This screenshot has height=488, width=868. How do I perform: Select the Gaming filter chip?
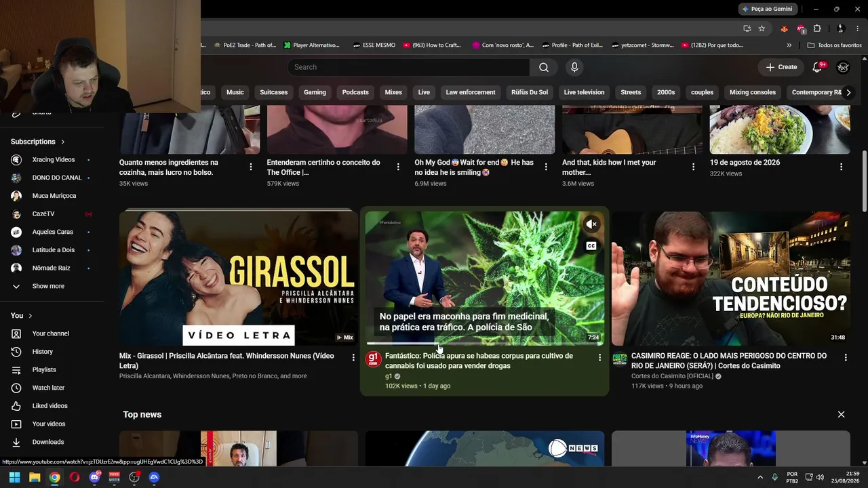[x=315, y=92]
